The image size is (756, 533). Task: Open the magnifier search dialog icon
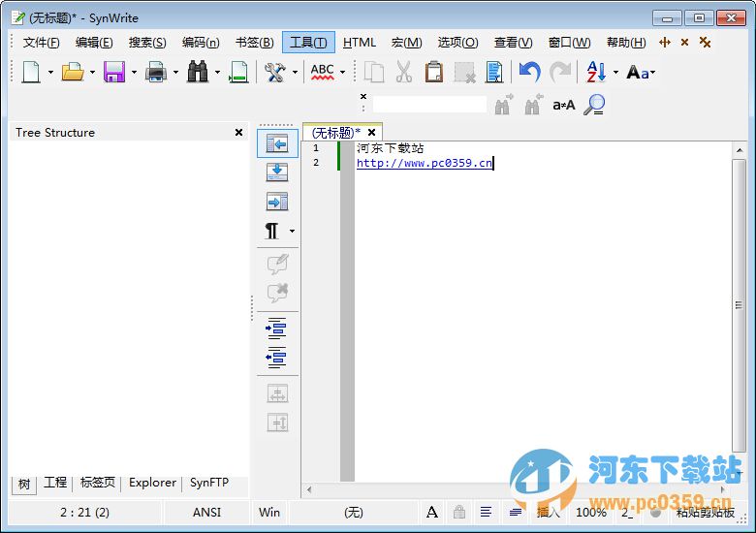pyautogui.click(x=594, y=105)
